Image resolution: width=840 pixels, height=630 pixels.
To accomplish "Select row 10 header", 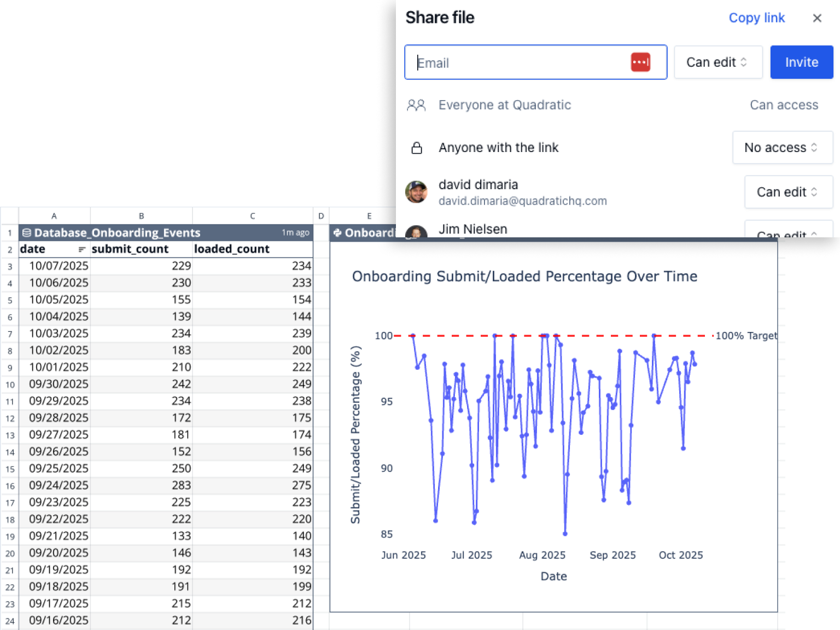I will click(10, 384).
